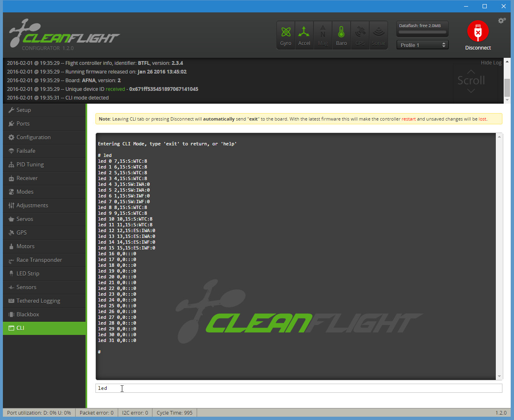
Task: Click the Blackbox icon in sidebar
Action: pos(11,315)
